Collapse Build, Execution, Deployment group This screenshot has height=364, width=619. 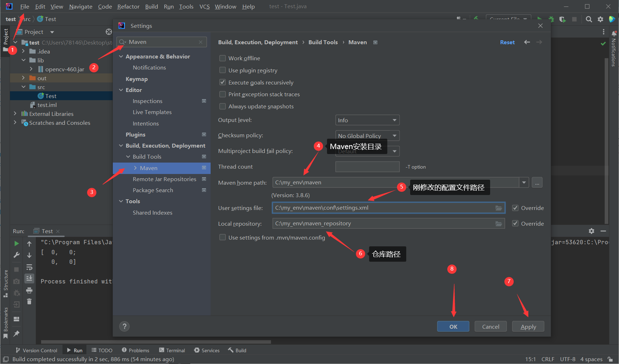[x=121, y=145]
